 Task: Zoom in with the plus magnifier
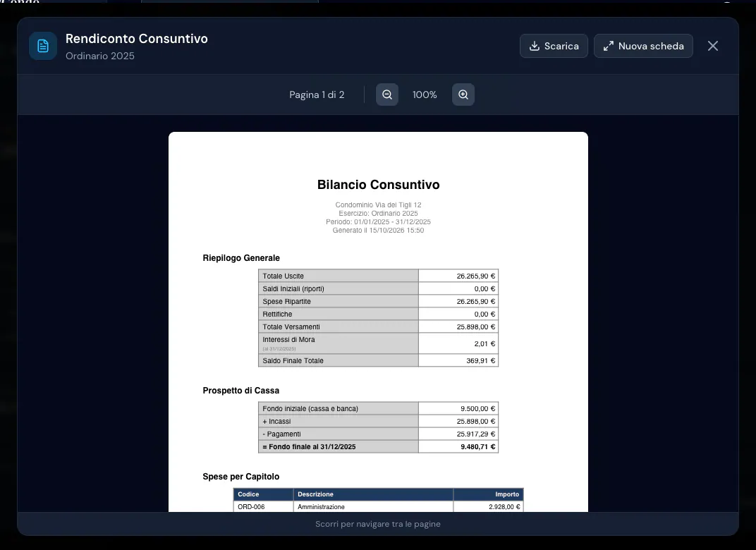[x=463, y=94]
